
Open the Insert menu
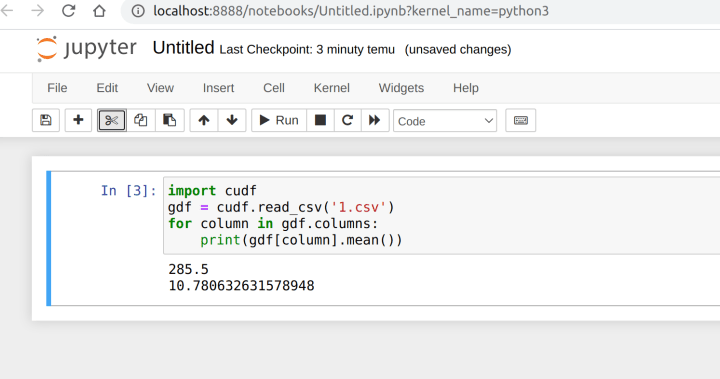click(x=219, y=88)
